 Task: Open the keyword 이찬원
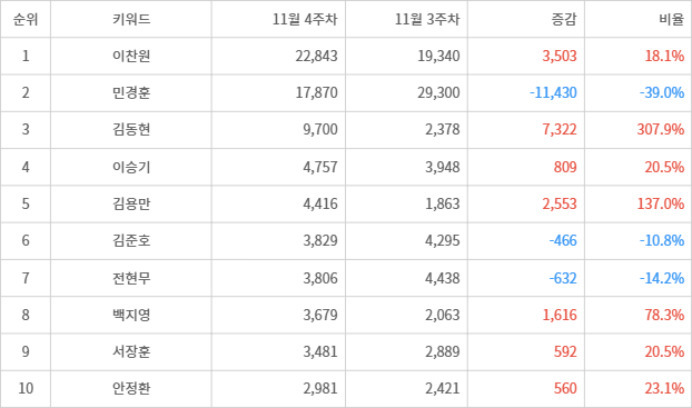point(132,56)
